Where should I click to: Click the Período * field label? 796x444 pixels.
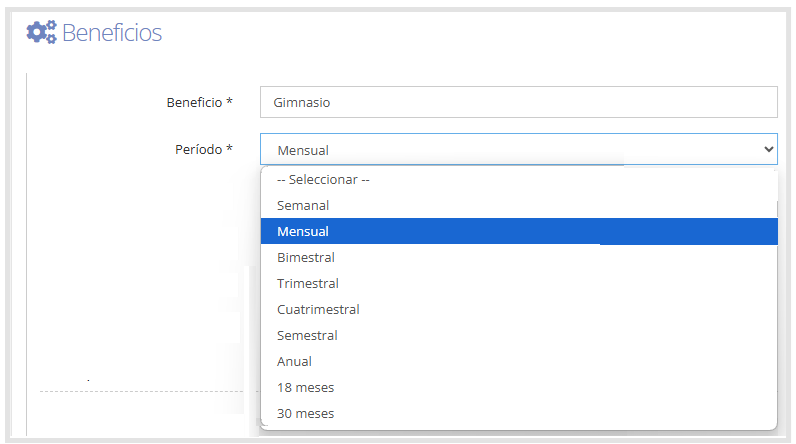[x=204, y=149]
